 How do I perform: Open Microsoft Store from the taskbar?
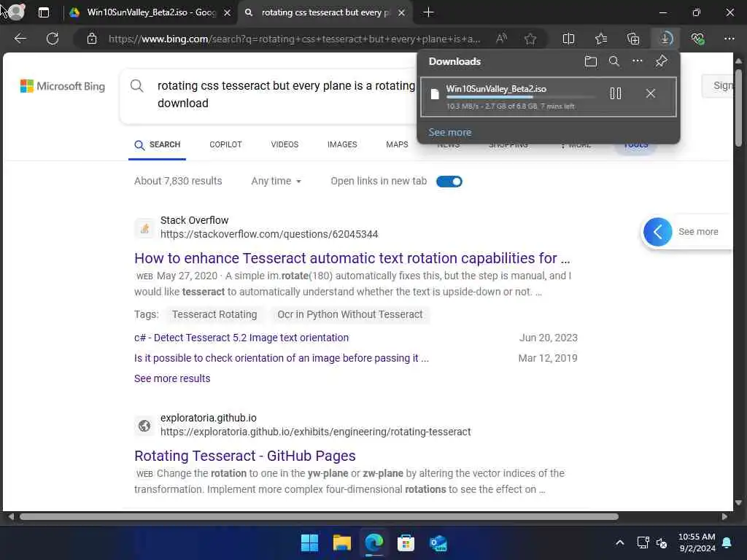pos(406,542)
